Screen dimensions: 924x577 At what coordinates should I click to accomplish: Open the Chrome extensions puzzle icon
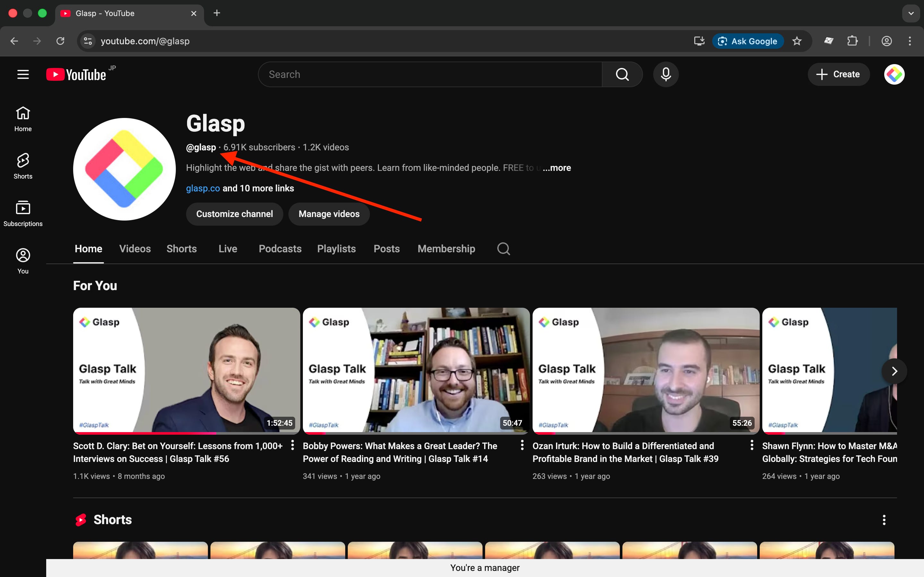coord(852,41)
